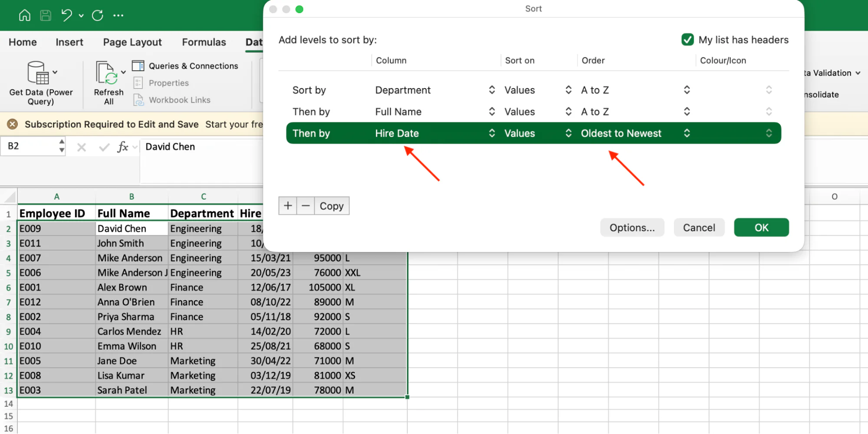Image resolution: width=868 pixels, height=434 pixels.
Task: Select column B header
Action: [x=132, y=197]
